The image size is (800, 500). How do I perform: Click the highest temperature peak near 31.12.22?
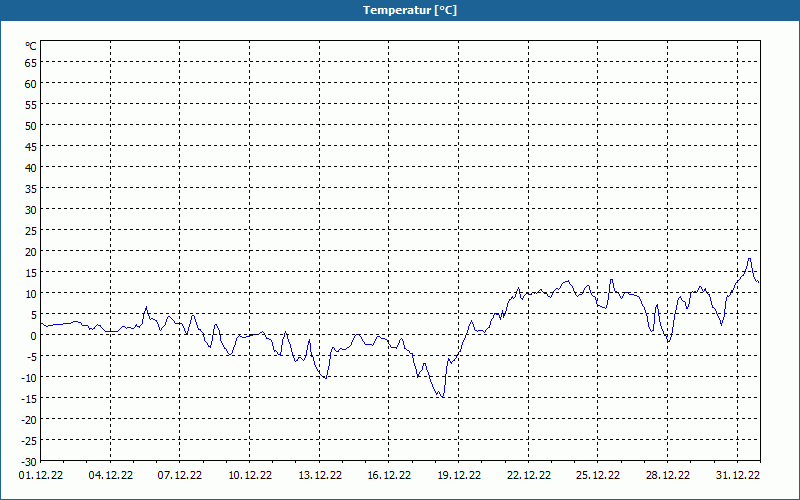coord(749,259)
